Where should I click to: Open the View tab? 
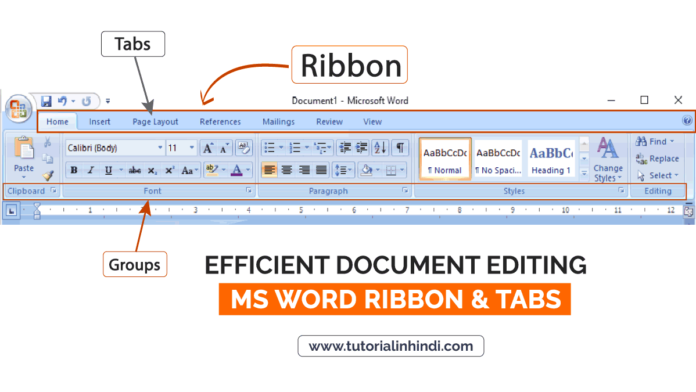[x=372, y=122]
